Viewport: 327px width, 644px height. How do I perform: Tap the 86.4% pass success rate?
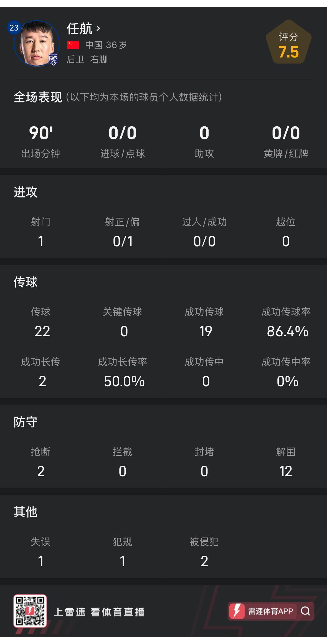click(x=287, y=331)
